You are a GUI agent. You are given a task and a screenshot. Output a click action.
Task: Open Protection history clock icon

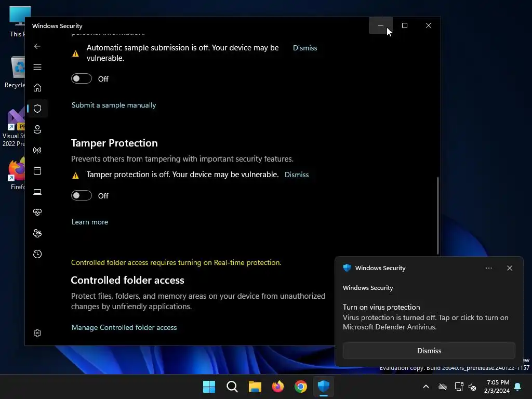37,254
